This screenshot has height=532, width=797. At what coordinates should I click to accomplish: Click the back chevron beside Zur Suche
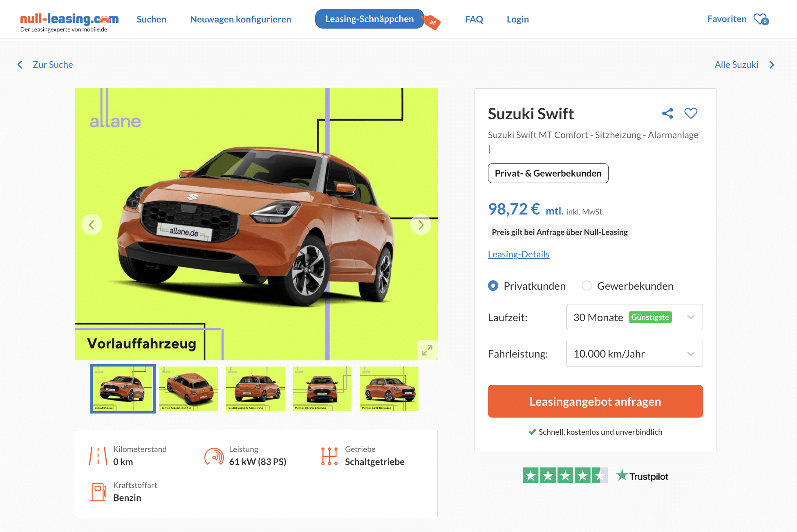point(20,65)
